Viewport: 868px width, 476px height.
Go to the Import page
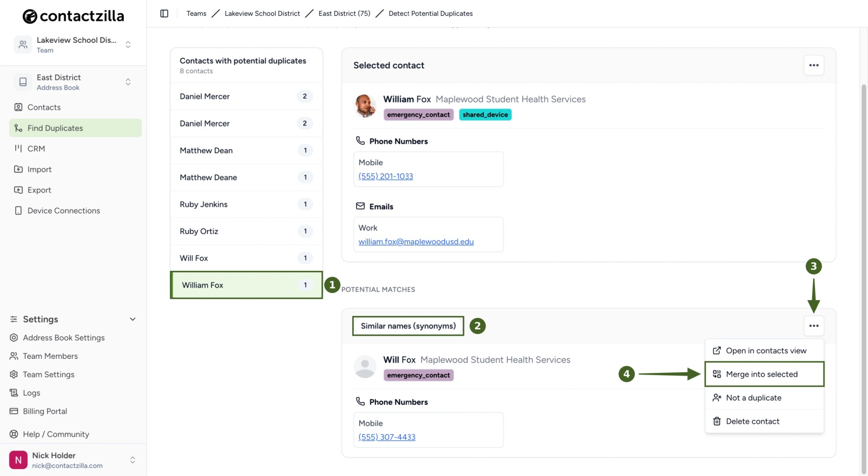pyautogui.click(x=75, y=169)
